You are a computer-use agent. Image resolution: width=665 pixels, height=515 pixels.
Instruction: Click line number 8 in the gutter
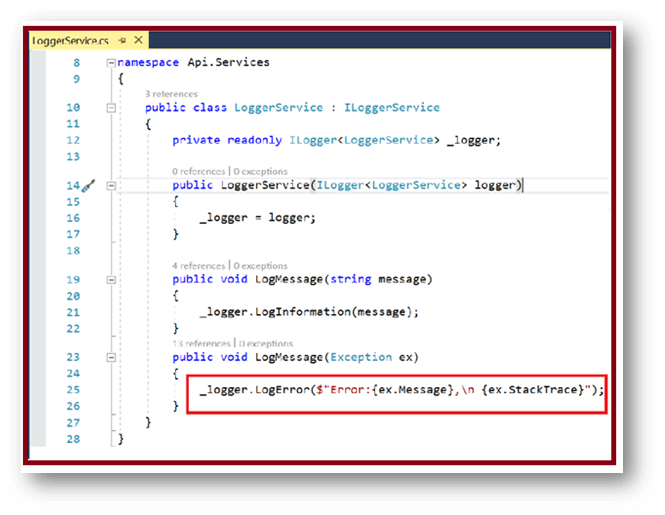pyautogui.click(x=76, y=63)
